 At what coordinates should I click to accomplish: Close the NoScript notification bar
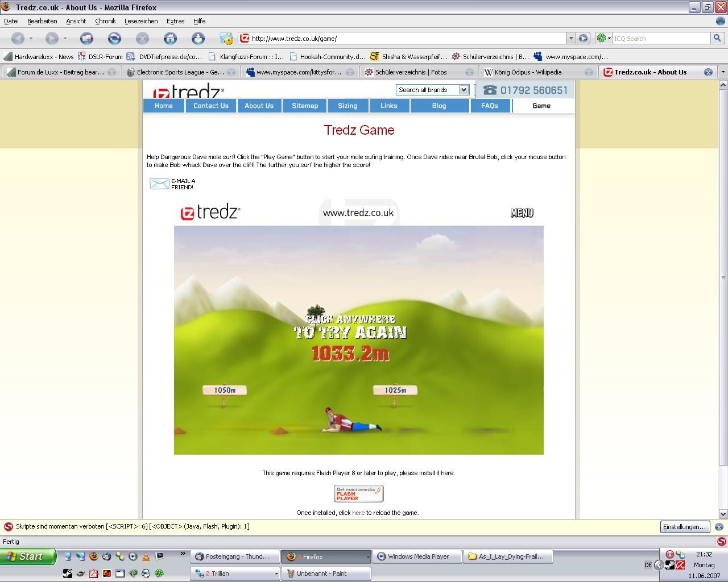coord(719,527)
